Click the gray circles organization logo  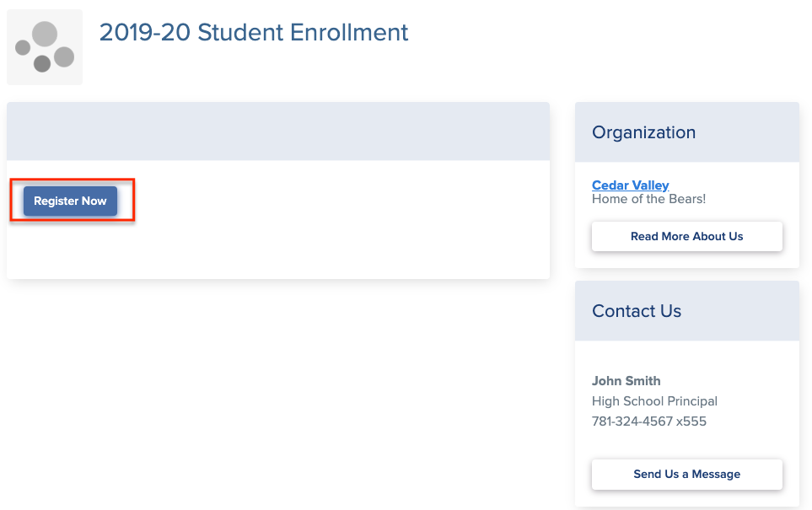[x=45, y=47]
